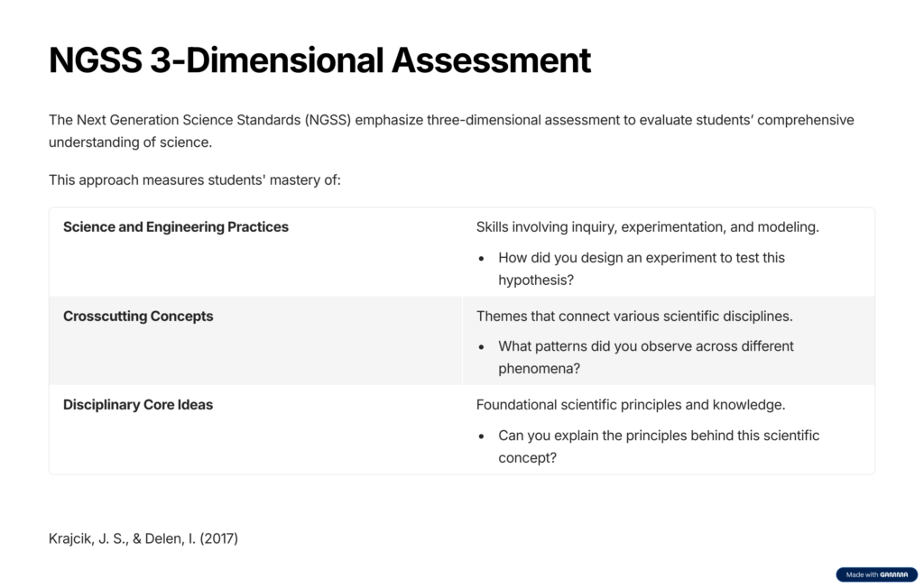Select the "NGSS 3-Dimensional Assessment" title

pyautogui.click(x=319, y=60)
